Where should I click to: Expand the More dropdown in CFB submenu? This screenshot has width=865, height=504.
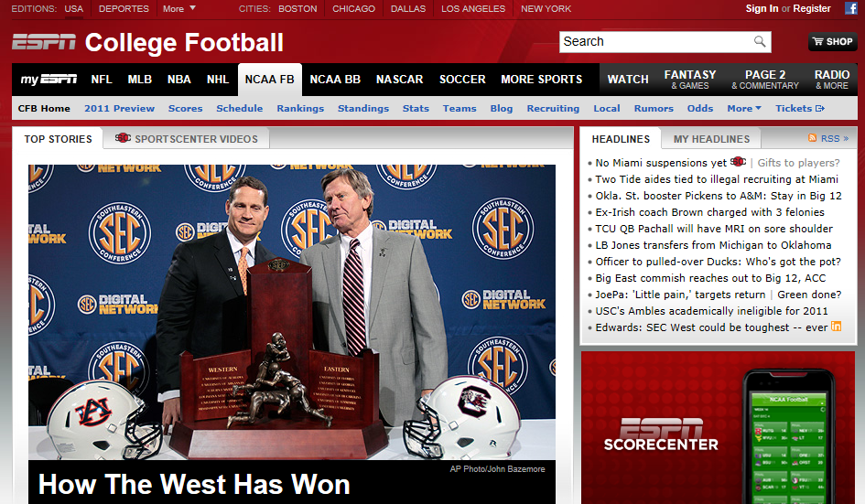coord(744,109)
